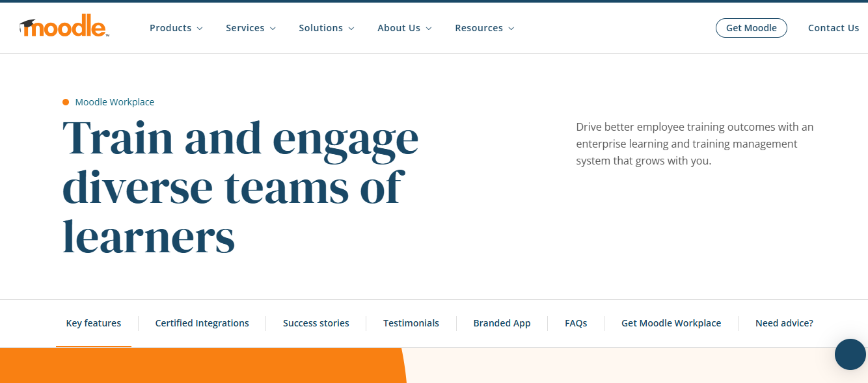View the Testimonials section

tap(411, 323)
